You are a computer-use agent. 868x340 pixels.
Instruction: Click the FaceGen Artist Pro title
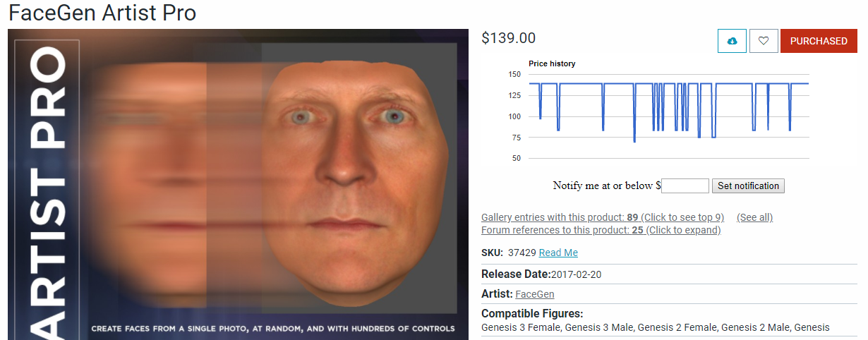point(103,13)
